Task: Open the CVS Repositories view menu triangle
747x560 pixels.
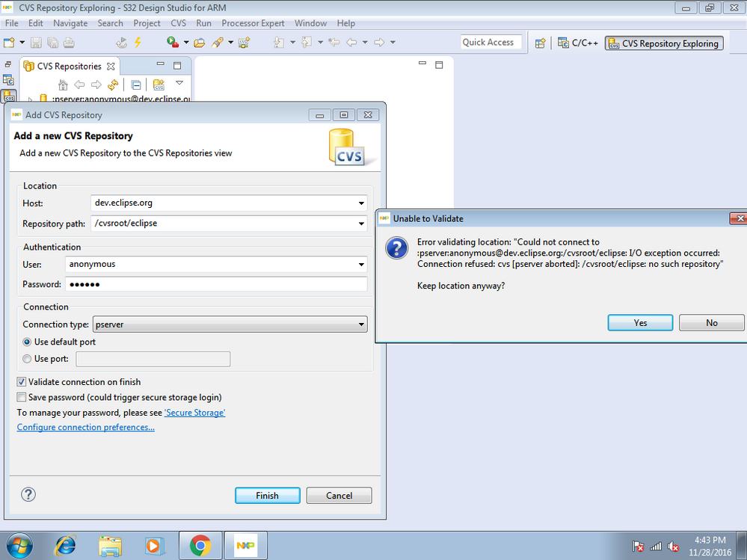Action: (x=179, y=83)
